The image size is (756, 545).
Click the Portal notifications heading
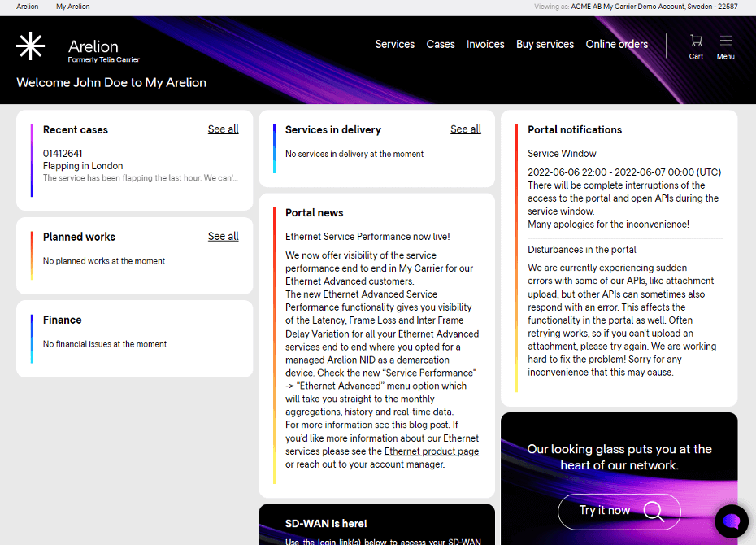click(x=575, y=129)
